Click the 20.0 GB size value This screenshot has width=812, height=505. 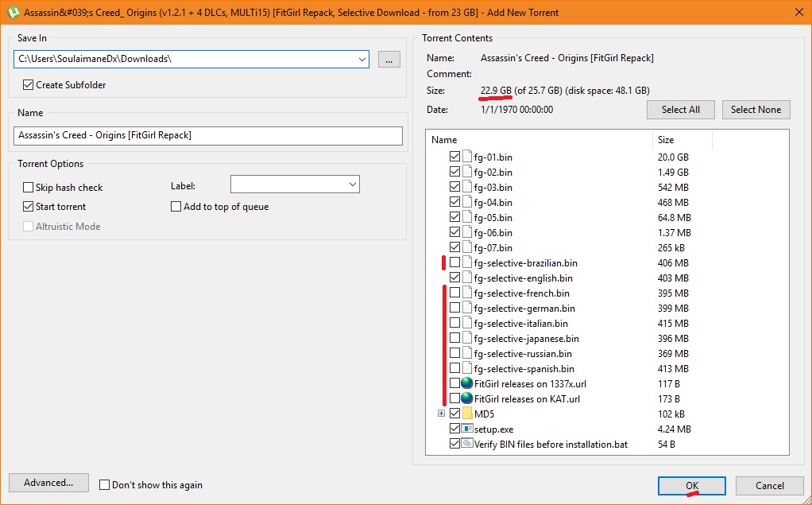[x=673, y=157]
